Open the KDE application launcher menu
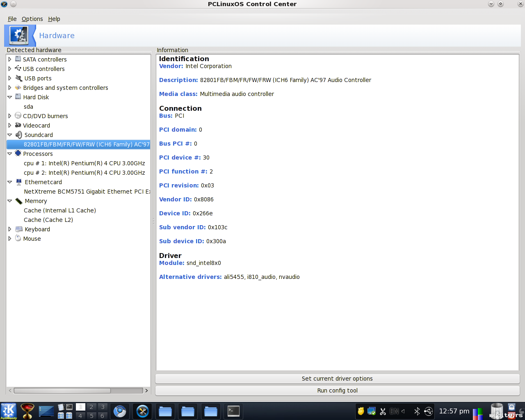Viewport: 525px width, 420px height. tap(9, 411)
